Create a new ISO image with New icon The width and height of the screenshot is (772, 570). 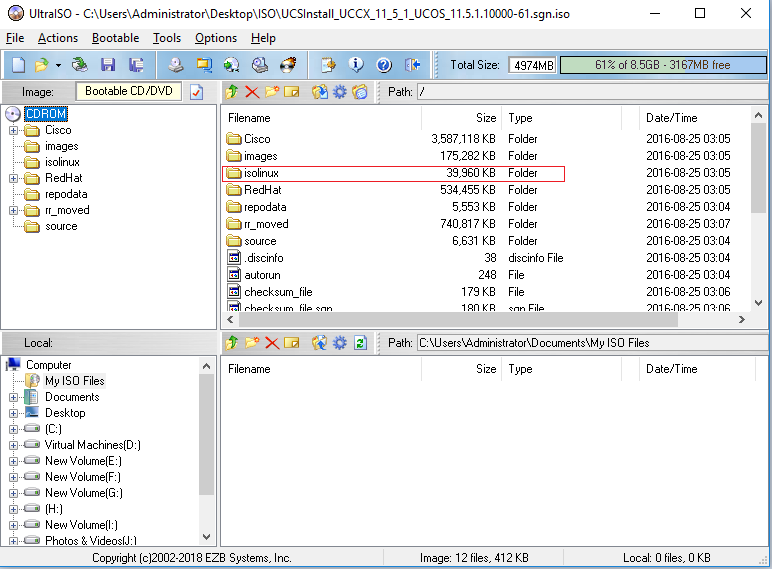tap(18, 64)
